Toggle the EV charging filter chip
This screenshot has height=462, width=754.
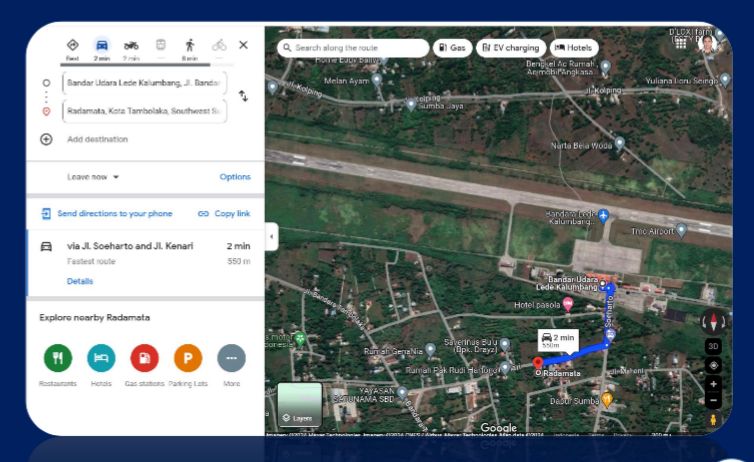[x=510, y=47]
